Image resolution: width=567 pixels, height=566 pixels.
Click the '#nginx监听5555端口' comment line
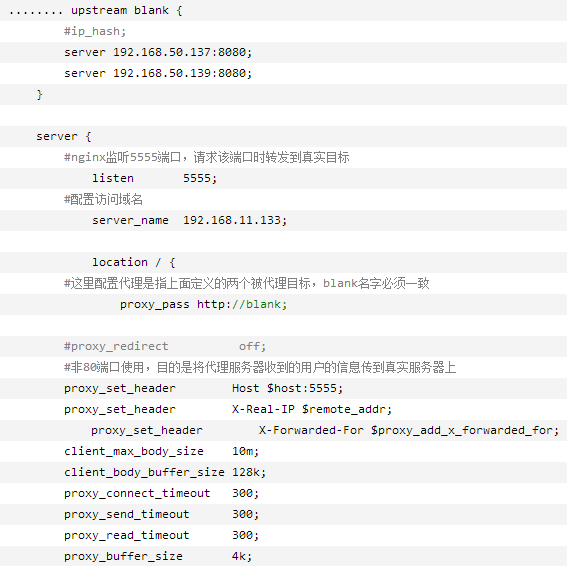pos(206,157)
